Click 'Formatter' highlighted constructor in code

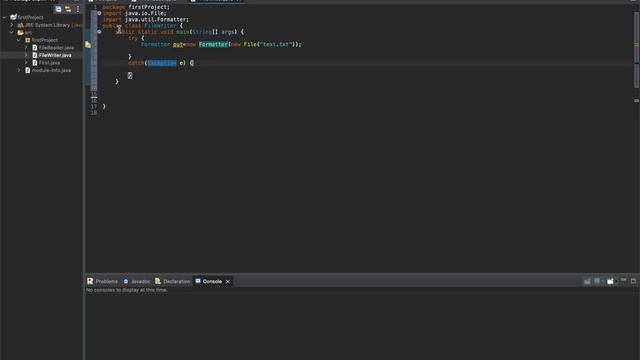point(213,44)
